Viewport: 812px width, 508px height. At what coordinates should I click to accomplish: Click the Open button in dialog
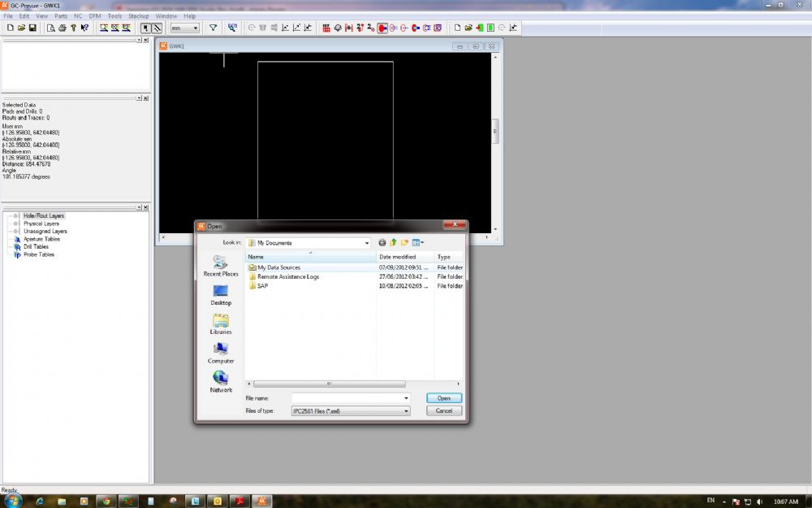444,398
